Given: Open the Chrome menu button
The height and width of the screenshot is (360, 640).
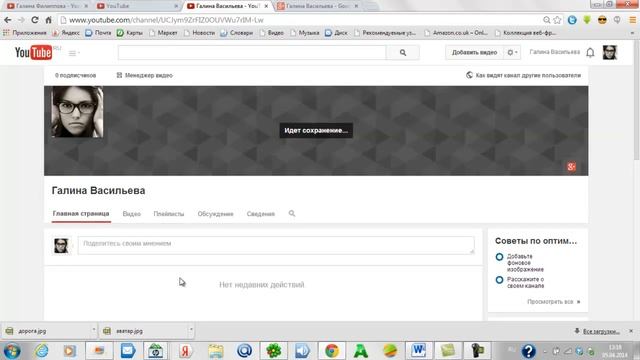Looking at the screenshot, I should pyautogui.click(x=632, y=20).
